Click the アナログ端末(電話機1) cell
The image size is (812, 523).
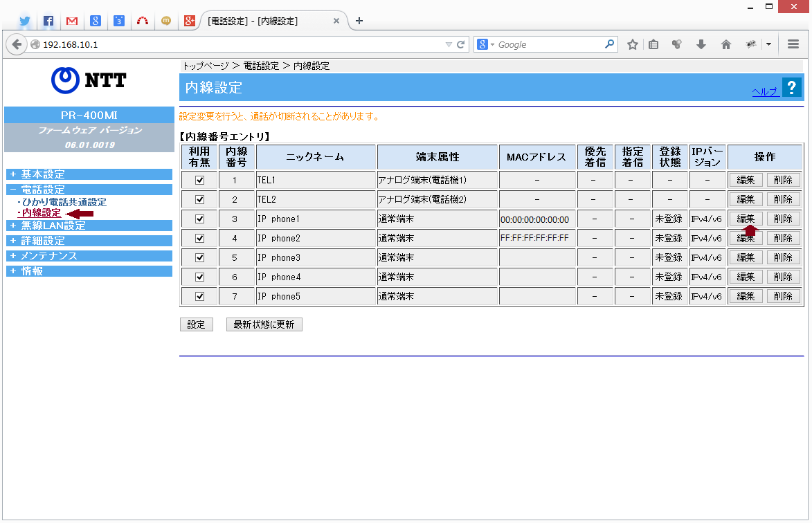[x=437, y=181]
